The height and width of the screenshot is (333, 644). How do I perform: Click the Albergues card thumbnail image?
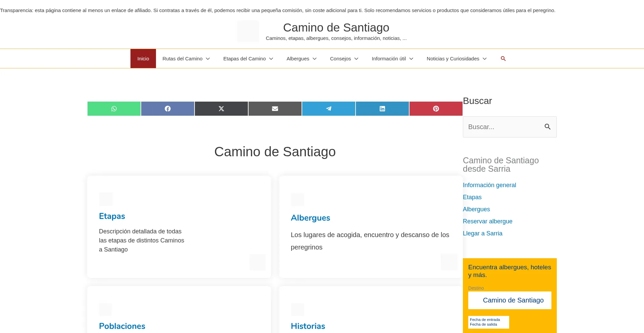tap(449, 262)
